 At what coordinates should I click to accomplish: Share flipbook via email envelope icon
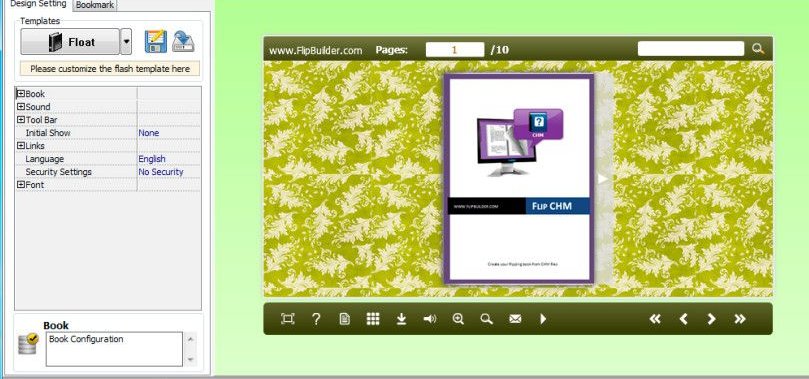click(x=515, y=319)
